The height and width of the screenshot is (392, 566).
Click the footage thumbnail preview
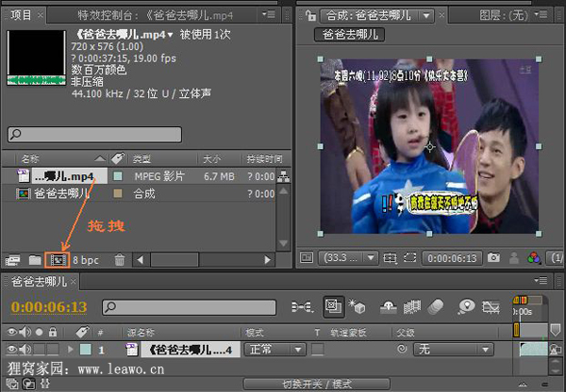[x=37, y=57]
